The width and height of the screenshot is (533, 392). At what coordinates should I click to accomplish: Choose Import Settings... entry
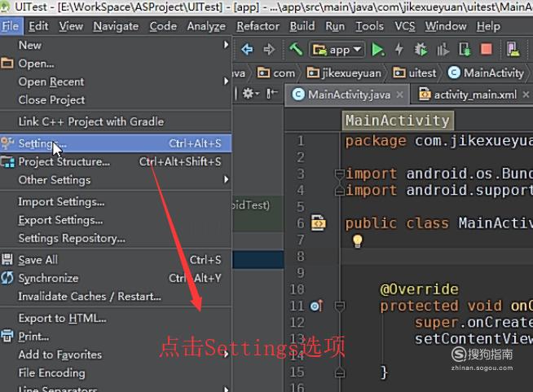(x=116, y=201)
